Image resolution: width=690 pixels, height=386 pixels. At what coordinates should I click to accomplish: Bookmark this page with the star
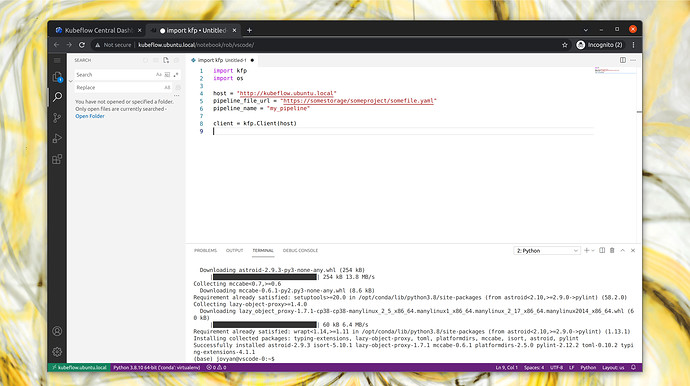pos(565,45)
